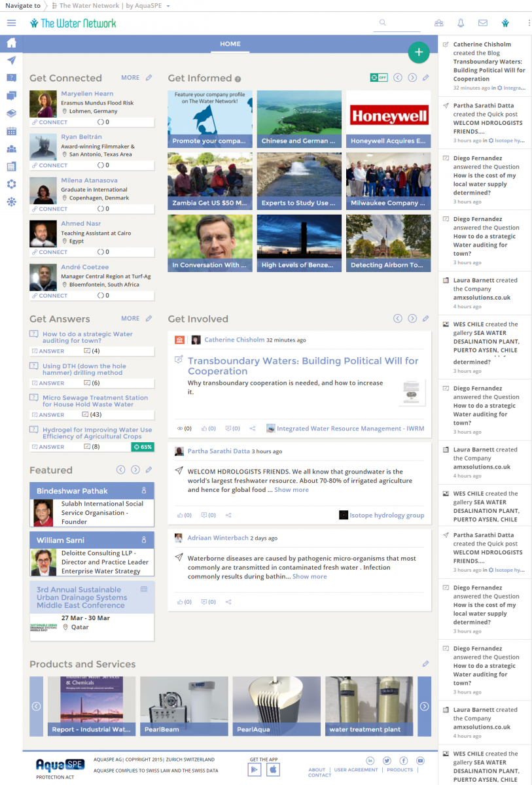Open Products footer link
This screenshot has width=532, height=785.
(x=400, y=770)
